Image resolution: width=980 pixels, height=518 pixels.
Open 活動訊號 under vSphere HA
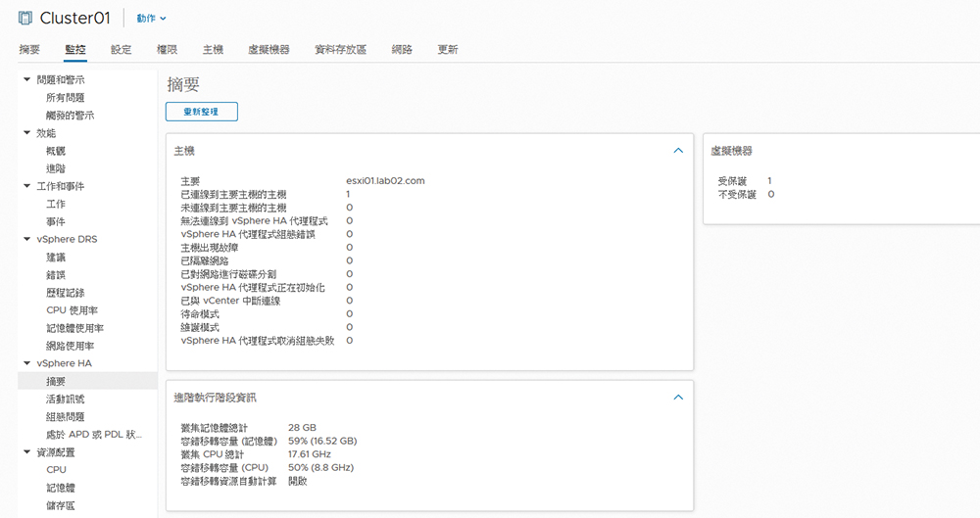click(x=65, y=399)
